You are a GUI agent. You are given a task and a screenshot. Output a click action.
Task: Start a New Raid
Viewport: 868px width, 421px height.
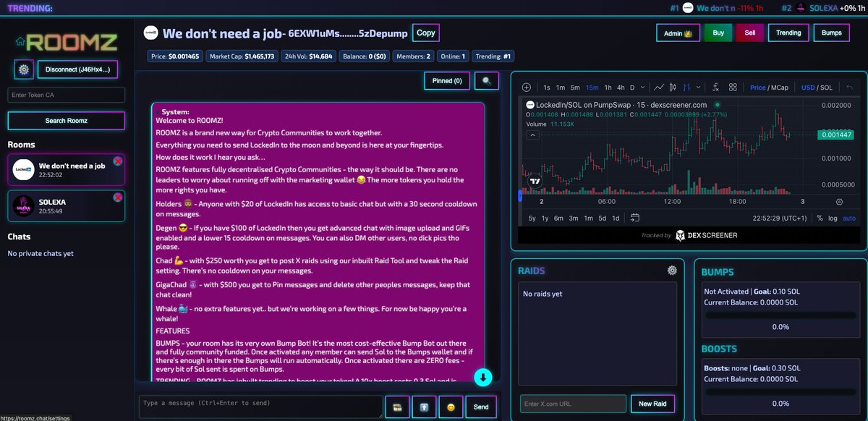(x=653, y=404)
